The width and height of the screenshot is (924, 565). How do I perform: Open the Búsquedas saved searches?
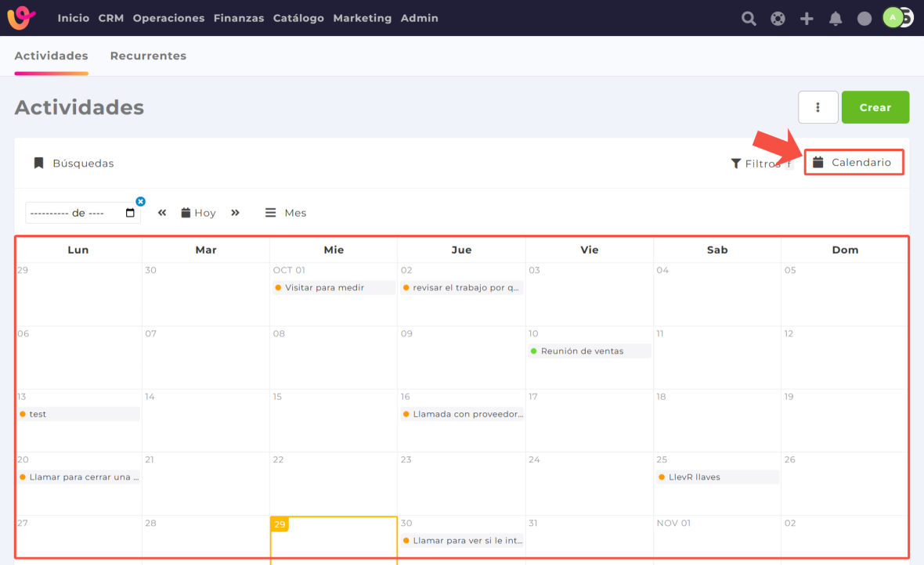pyautogui.click(x=74, y=164)
